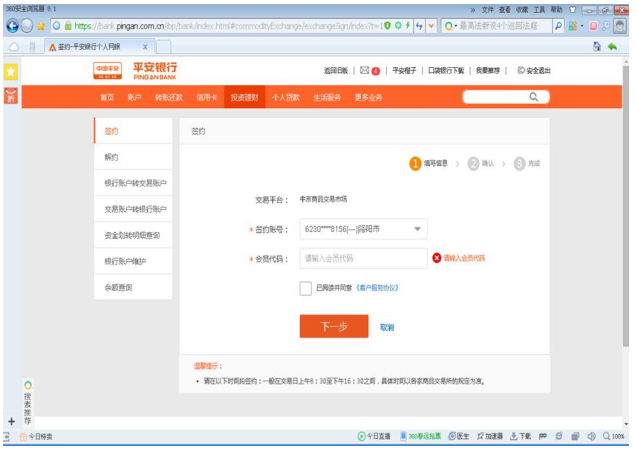637x451 pixels.
Task: Click the green padlock in address bar
Action: [x=68, y=26]
